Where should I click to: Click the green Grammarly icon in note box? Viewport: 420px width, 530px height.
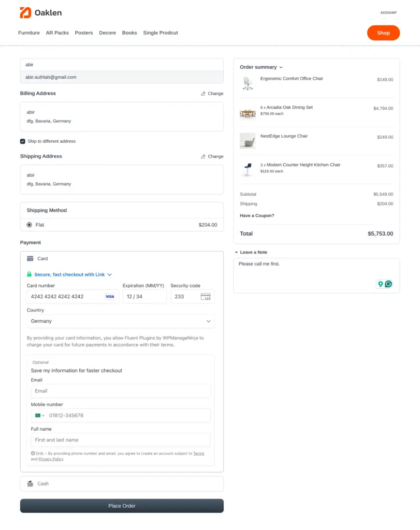[x=388, y=284]
